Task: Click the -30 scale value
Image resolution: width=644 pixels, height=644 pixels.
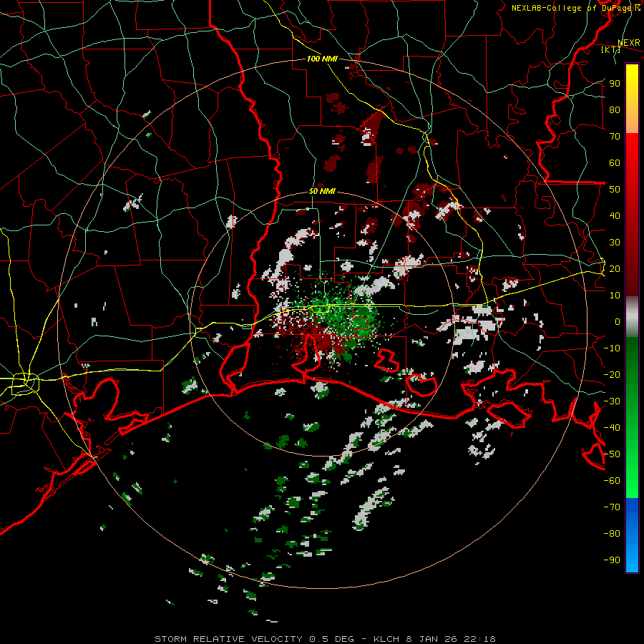Action: click(612, 401)
